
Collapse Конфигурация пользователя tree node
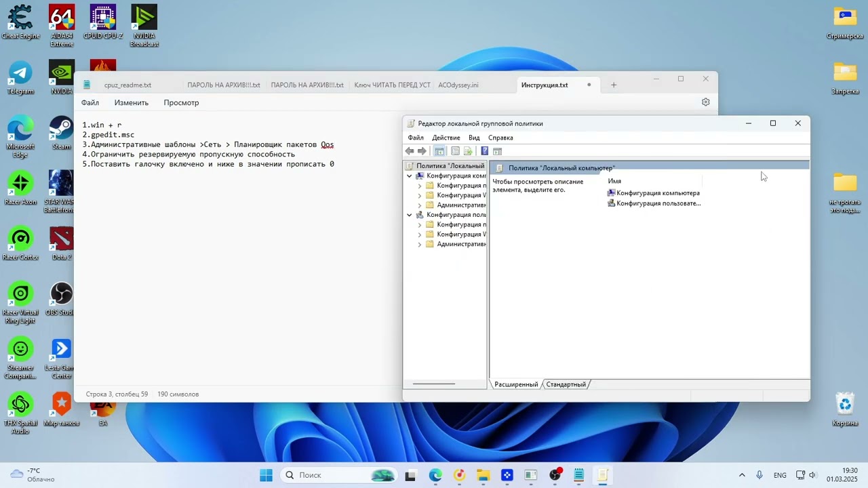[x=410, y=215]
